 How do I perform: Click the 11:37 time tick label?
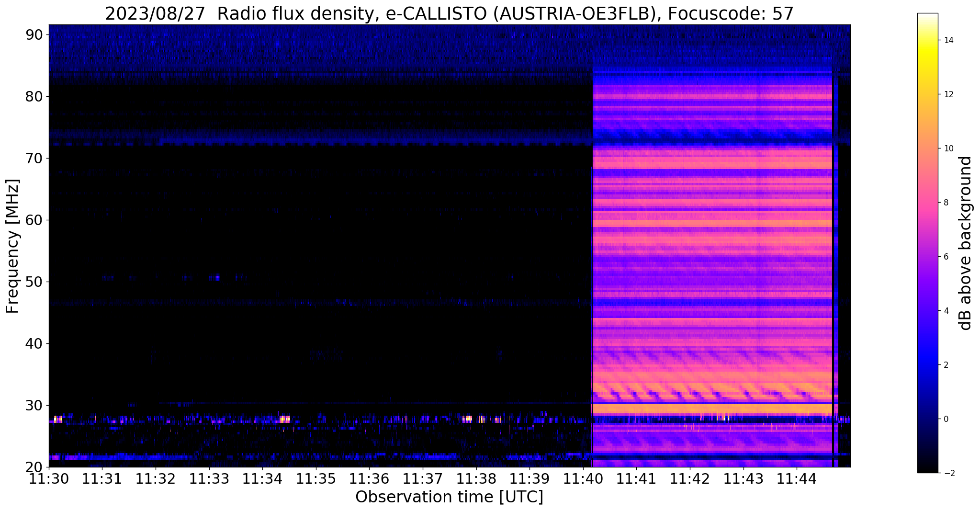coord(423,478)
